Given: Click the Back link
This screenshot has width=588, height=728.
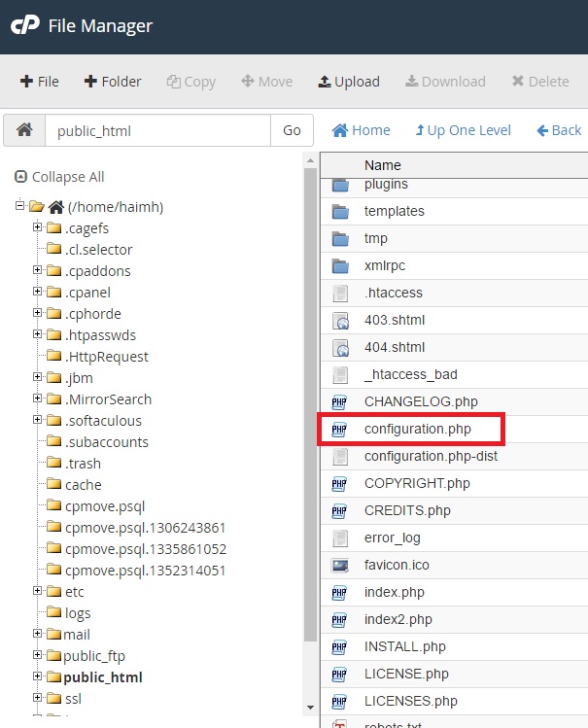Looking at the screenshot, I should pos(559,130).
